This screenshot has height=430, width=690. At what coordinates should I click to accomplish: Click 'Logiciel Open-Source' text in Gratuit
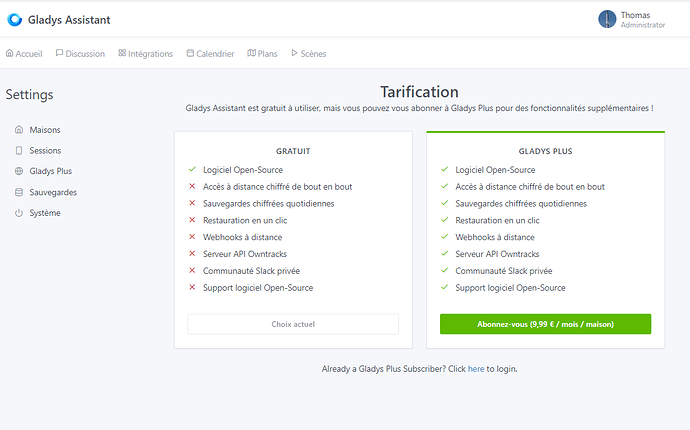click(243, 170)
